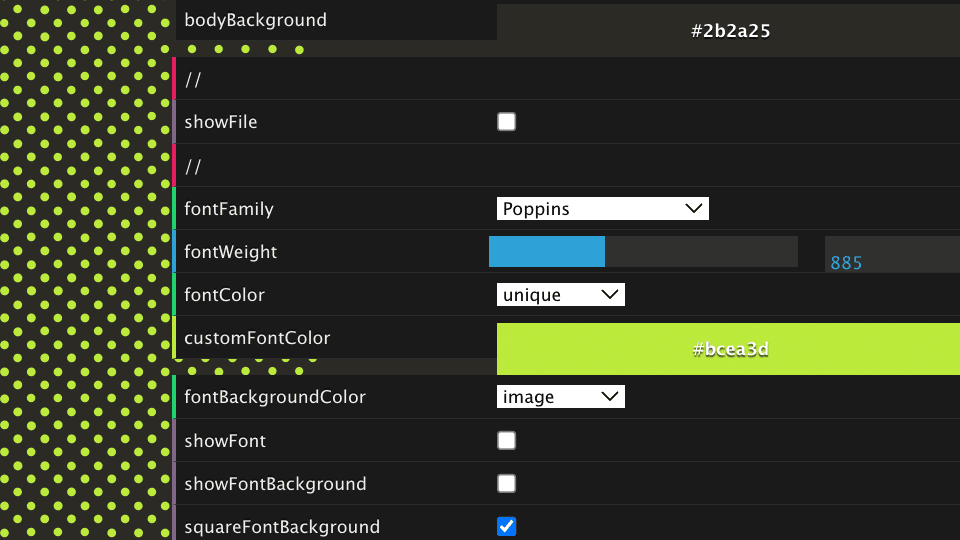Click the bodyBackground label
Screen dimensions: 960x540
tap(255, 20)
